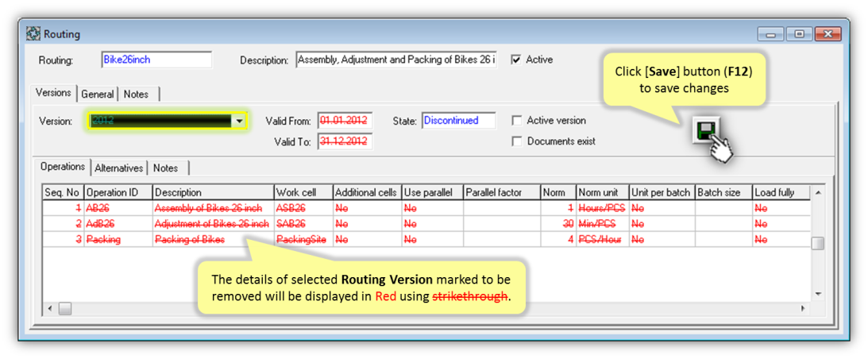Click the Norm unit column header
This screenshot has height=359, width=868.
600,192
